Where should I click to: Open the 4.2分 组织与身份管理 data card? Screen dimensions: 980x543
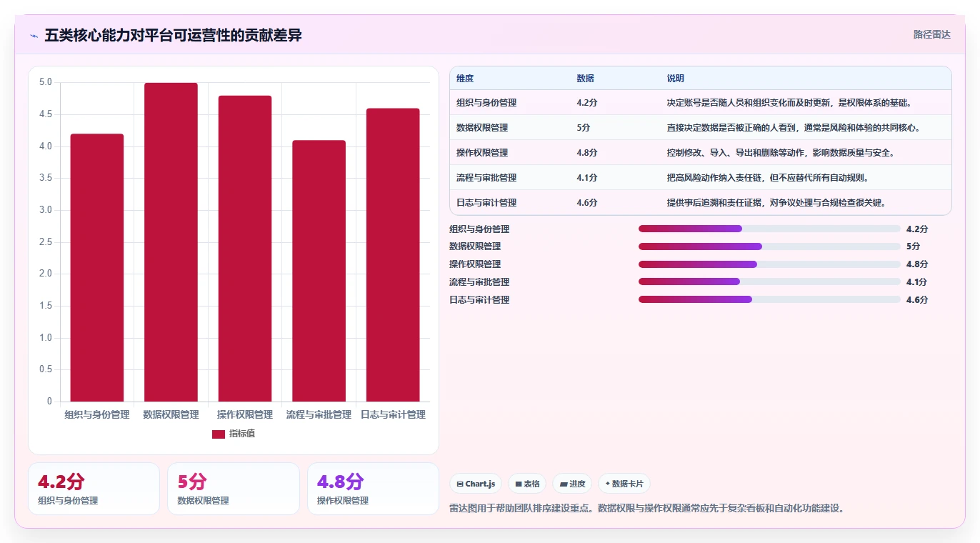coord(94,489)
